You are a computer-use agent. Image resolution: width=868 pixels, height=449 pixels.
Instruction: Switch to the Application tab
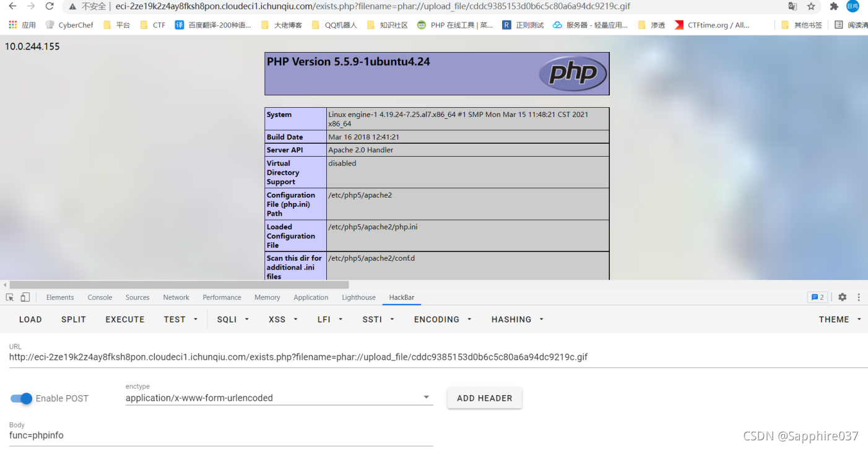click(311, 297)
